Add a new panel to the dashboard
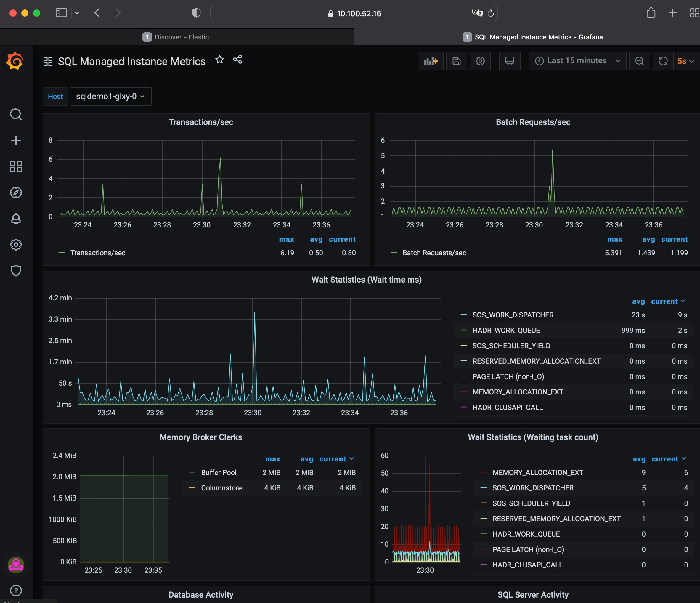Screen dimensions: 700x603 point(431,61)
